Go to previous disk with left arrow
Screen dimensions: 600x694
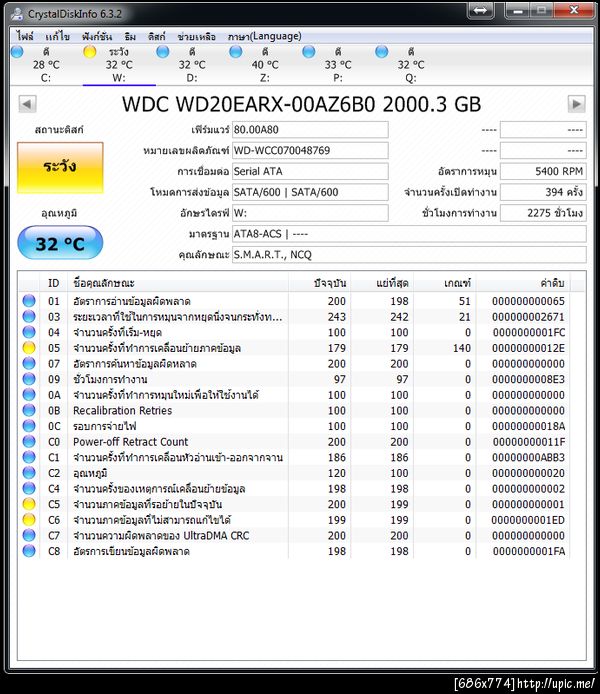pos(27,104)
